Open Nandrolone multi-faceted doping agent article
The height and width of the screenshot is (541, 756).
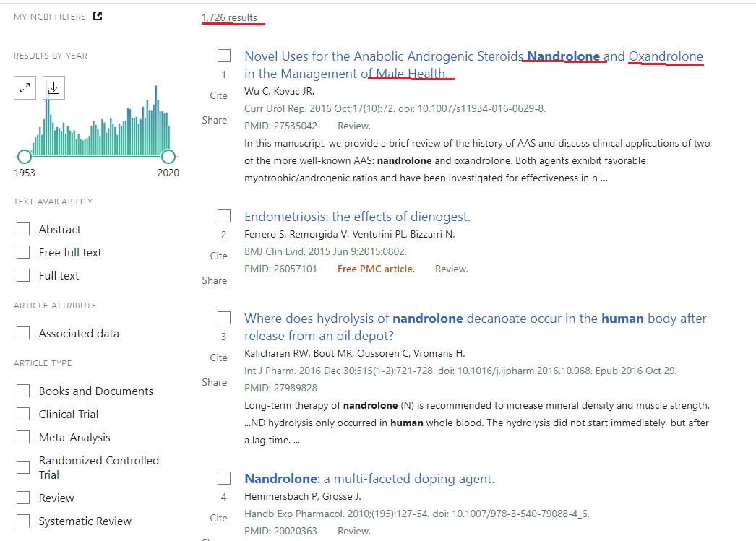coord(369,479)
